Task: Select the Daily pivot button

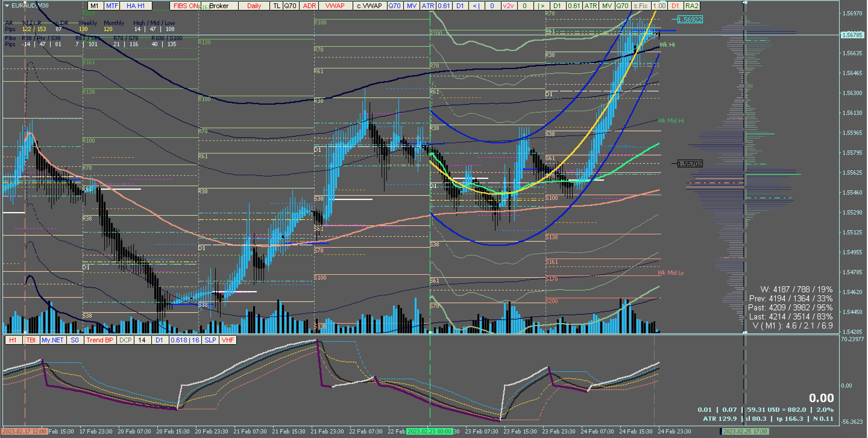Action: tap(254, 6)
